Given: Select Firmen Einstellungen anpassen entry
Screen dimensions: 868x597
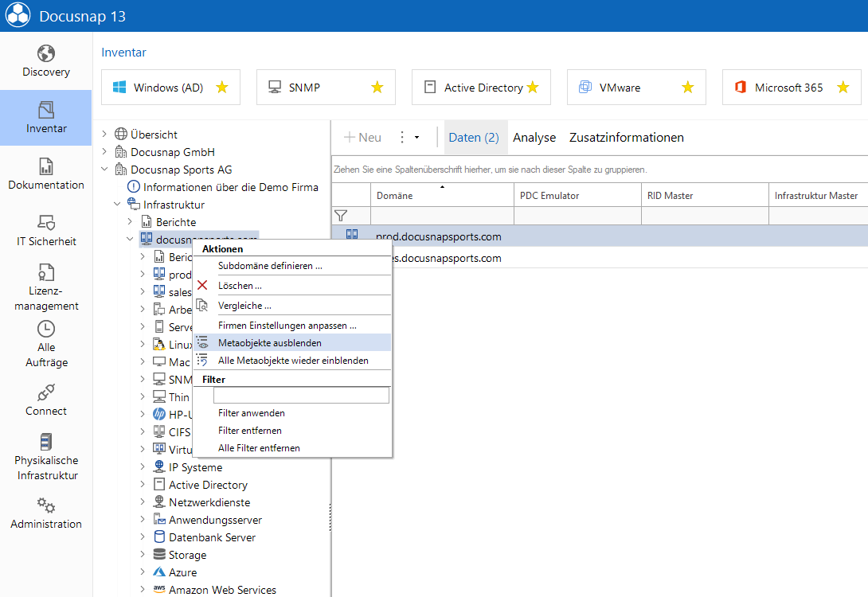Looking at the screenshot, I should coord(292,326).
